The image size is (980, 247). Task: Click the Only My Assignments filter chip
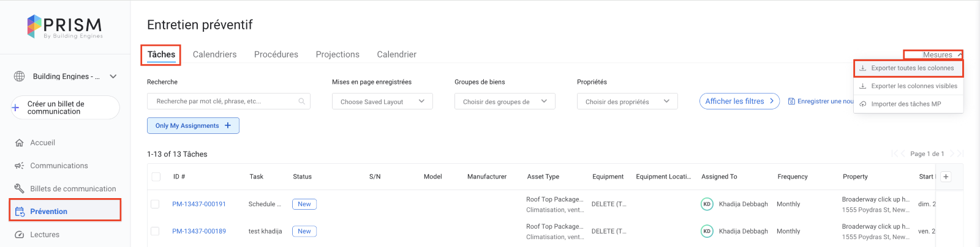click(193, 125)
